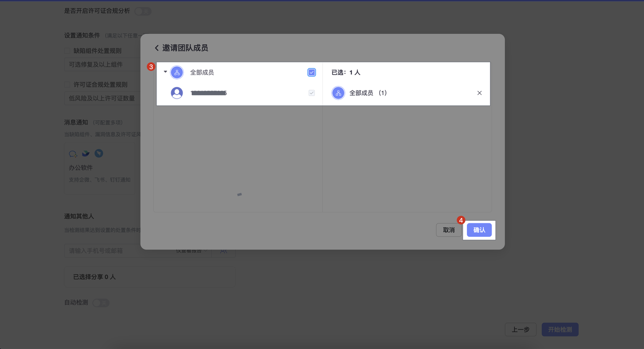Click the 取消 button
The width and height of the screenshot is (644, 349).
[448, 230]
